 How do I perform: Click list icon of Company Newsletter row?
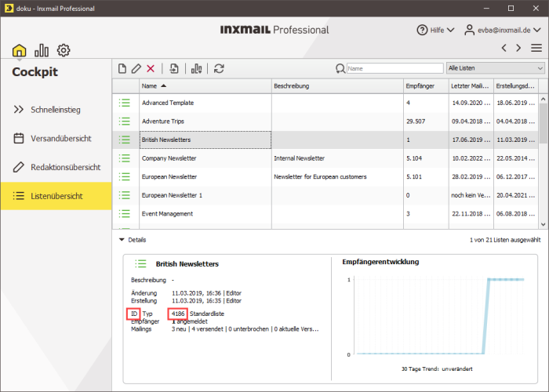point(124,158)
